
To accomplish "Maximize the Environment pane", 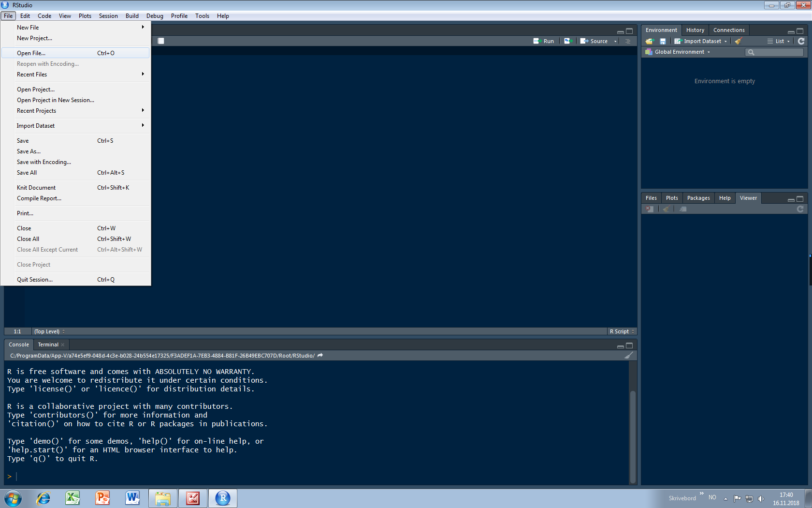I will tap(800, 31).
